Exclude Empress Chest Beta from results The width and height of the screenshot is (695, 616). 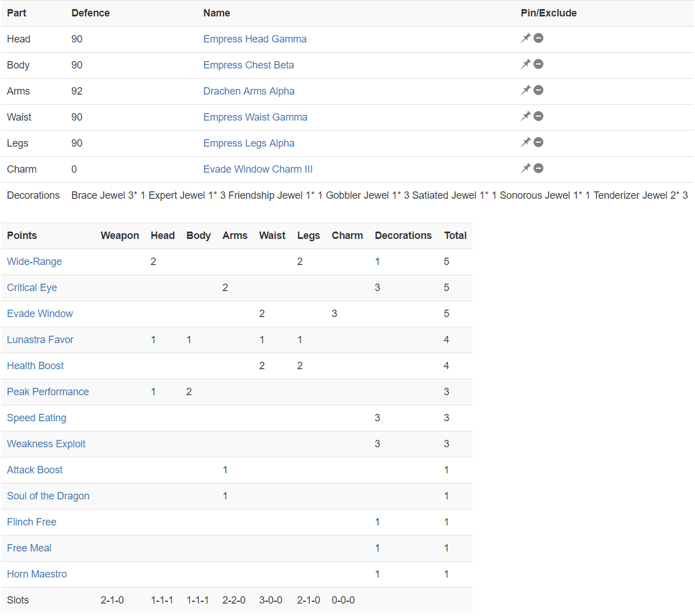pyautogui.click(x=539, y=64)
